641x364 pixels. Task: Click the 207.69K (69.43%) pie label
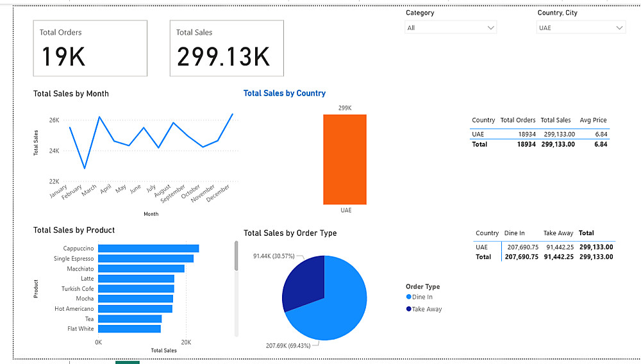coord(288,345)
